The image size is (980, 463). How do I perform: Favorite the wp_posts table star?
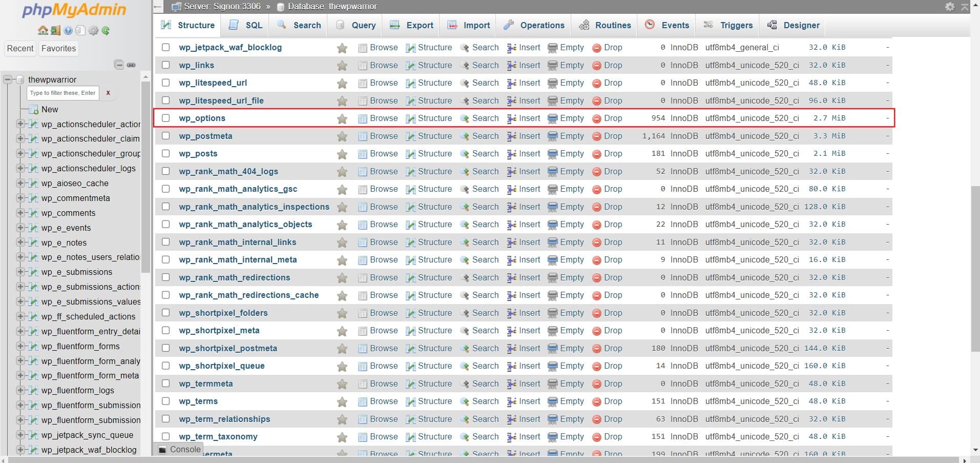click(342, 154)
